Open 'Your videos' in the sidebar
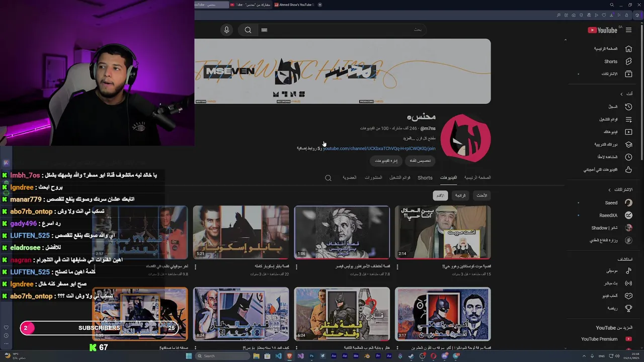The width and height of the screenshot is (644, 362). [x=618, y=132]
